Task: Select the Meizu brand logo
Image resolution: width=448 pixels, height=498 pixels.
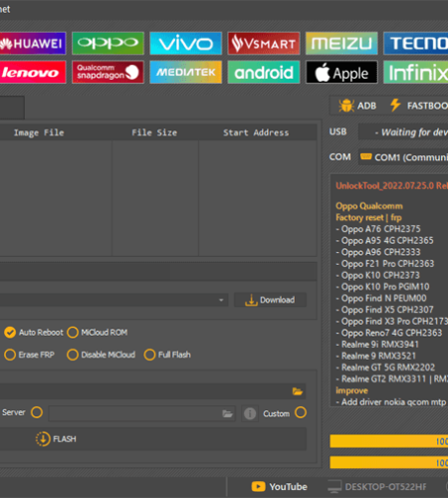Action: 341,43
